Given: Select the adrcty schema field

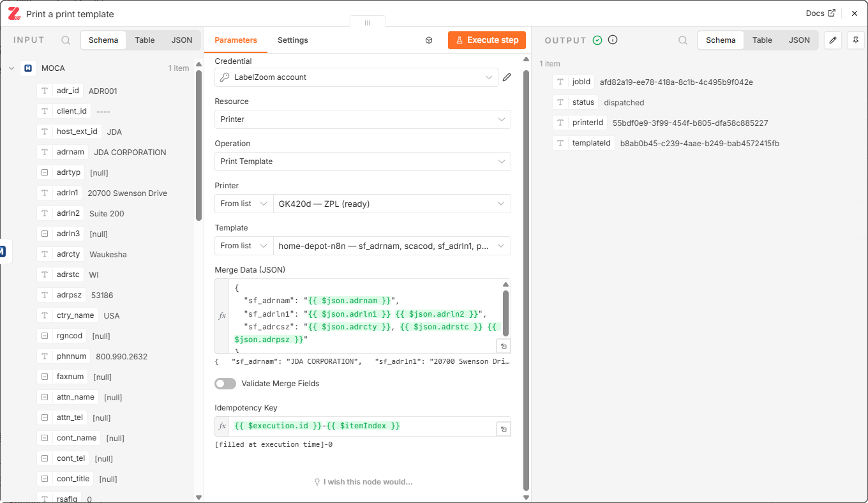Looking at the screenshot, I should (x=61, y=255).
